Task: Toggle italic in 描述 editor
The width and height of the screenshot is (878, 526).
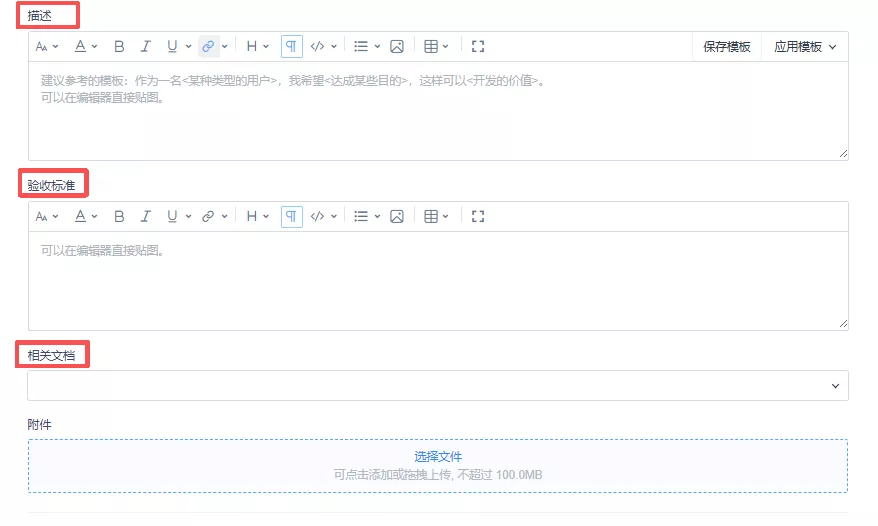Action: point(146,46)
